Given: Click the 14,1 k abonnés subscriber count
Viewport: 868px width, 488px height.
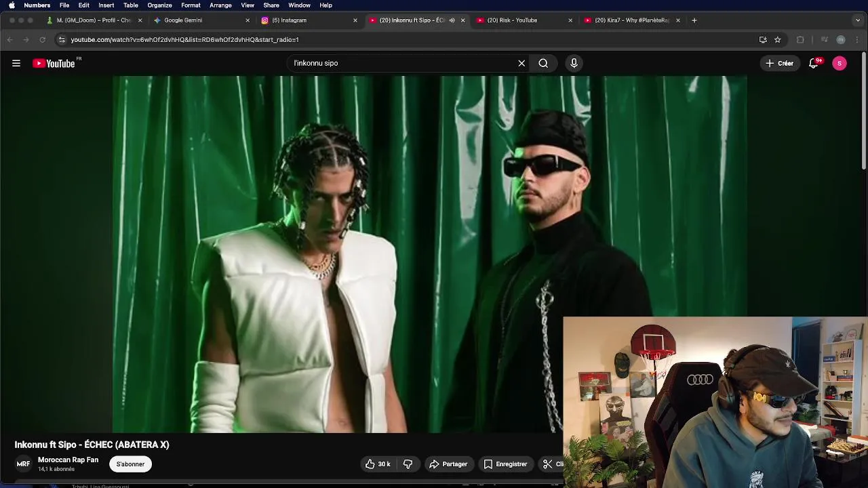Looking at the screenshot, I should [x=56, y=469].
